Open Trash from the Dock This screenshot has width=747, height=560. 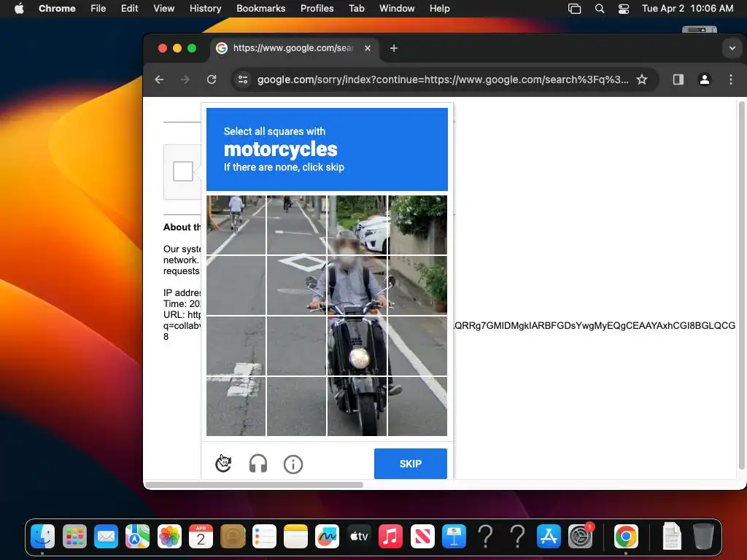coord(703,537)
